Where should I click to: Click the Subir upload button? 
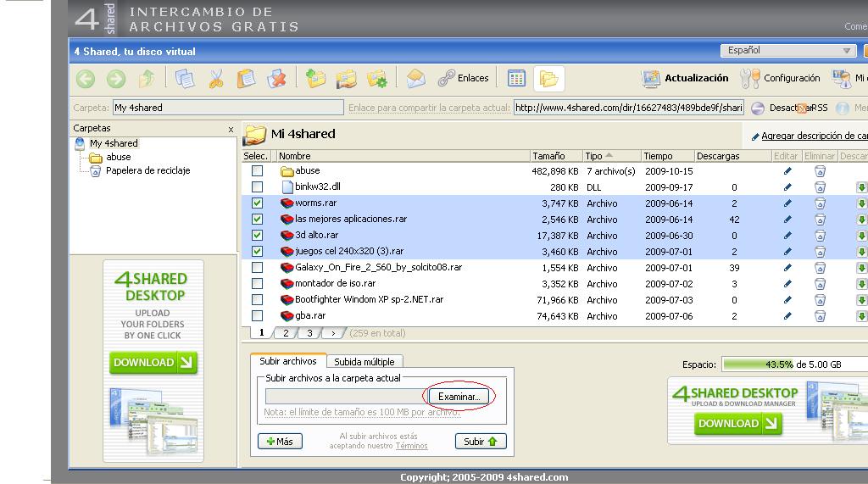481,442
